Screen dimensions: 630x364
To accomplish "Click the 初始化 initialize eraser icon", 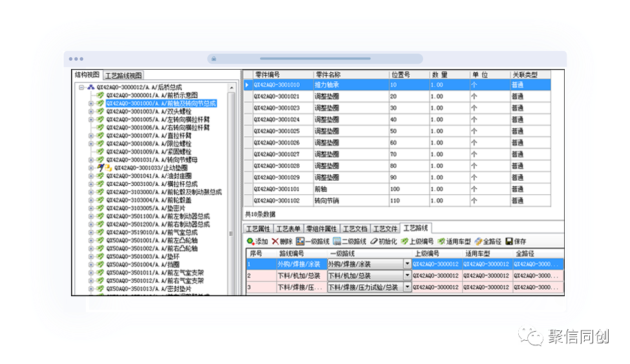I will 373,241.
